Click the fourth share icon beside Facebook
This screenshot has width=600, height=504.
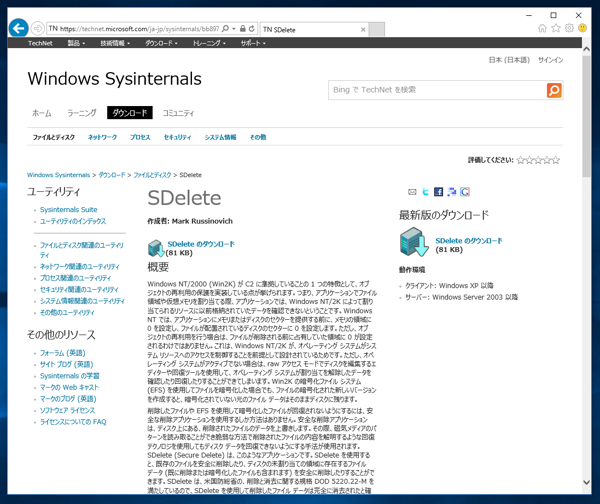(x=452, y=192)
